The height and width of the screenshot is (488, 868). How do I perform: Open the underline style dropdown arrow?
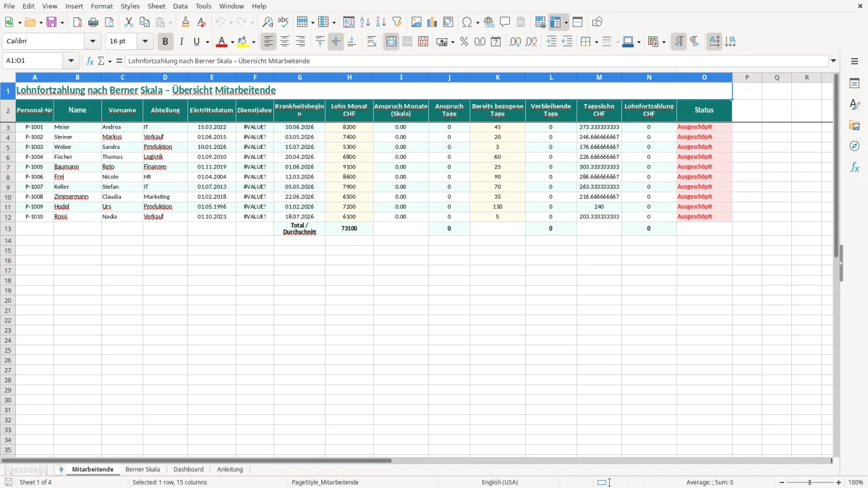coord(207,43)
